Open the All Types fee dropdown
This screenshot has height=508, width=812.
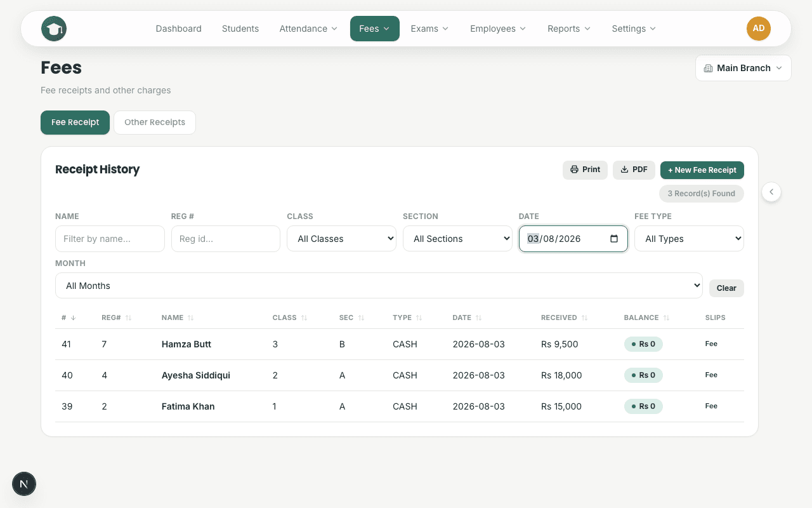[x=689, y=239]
